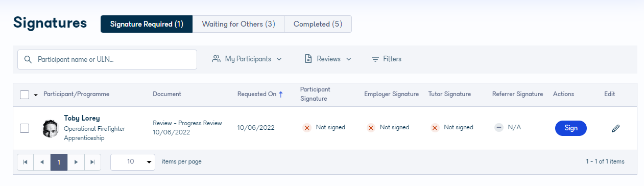The image size is (644, 186).
Task: Open Toby Lorey participant name link
Action: tap(82, 118)
